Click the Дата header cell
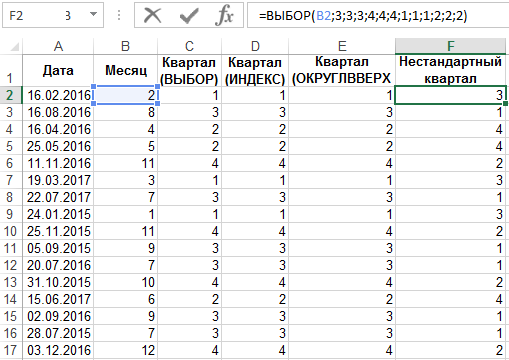 click(58, 70)
